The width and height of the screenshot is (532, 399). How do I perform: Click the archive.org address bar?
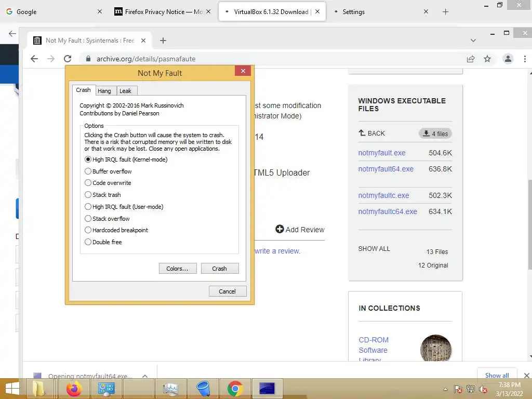click(x=271, y=59)
